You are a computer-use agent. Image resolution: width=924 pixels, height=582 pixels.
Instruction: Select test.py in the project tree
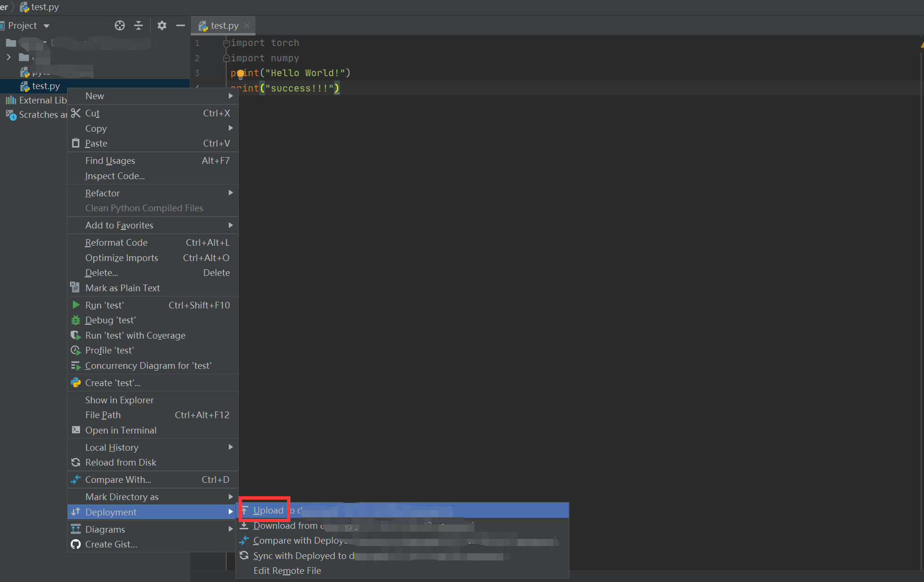coord(46,86)
